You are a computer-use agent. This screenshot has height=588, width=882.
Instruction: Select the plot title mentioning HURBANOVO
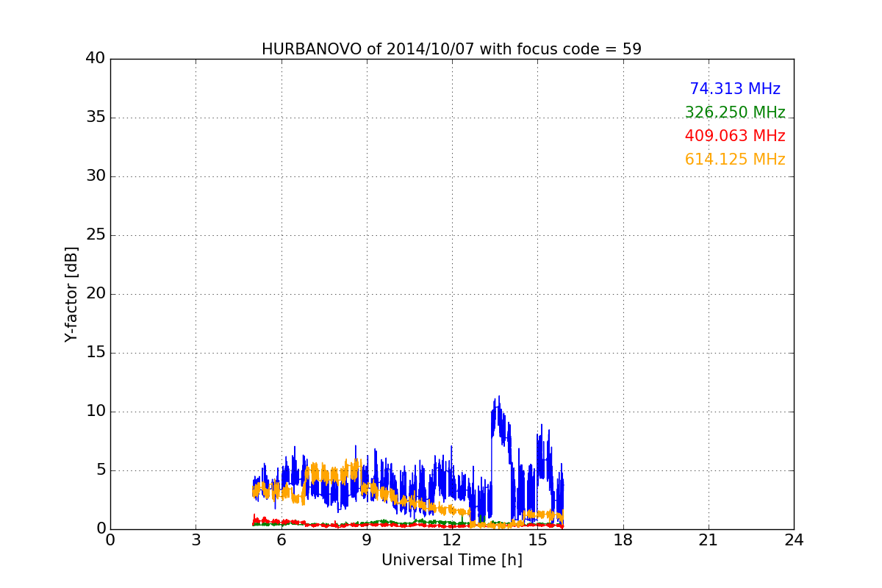pos(451,49)
